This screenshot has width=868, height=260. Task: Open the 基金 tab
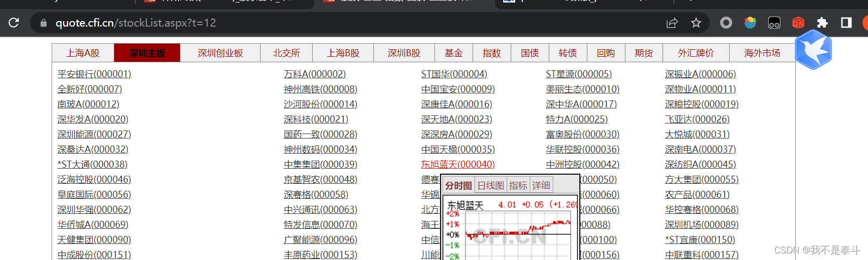pos(454,53)
